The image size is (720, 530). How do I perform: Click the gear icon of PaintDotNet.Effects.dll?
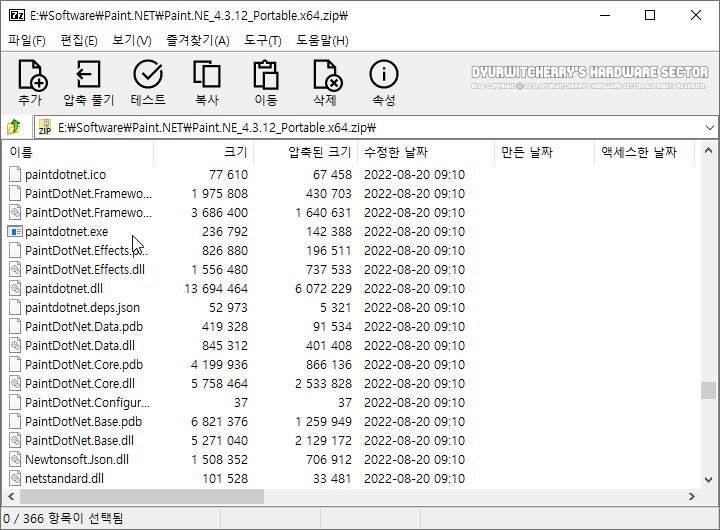(15, 270)
